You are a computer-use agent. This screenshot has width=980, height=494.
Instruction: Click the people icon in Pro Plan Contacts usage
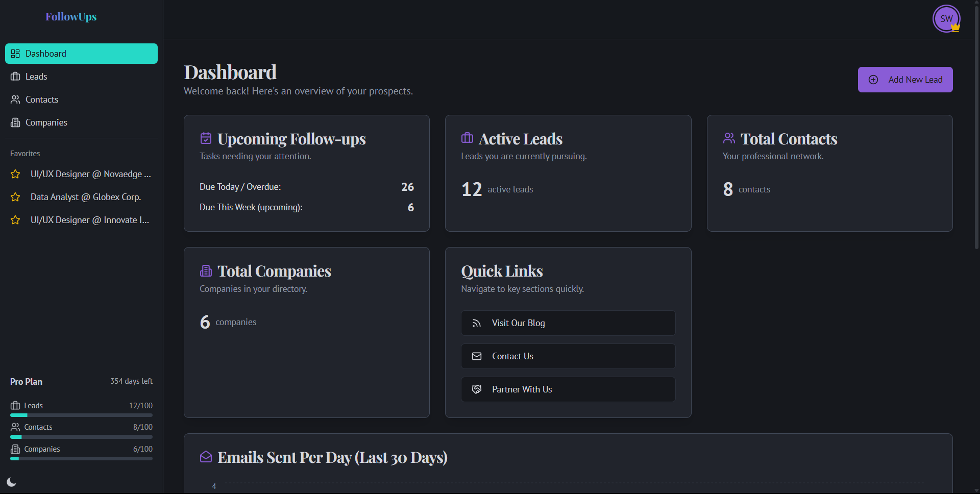point(15,427)
